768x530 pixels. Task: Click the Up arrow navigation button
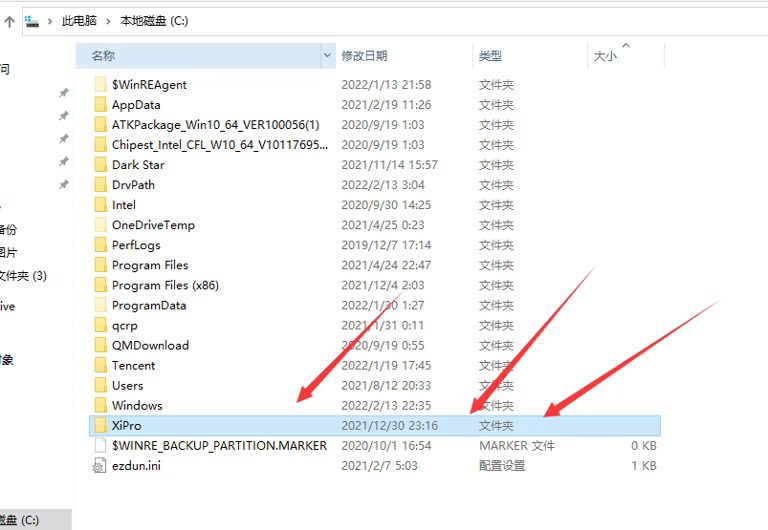8,20
